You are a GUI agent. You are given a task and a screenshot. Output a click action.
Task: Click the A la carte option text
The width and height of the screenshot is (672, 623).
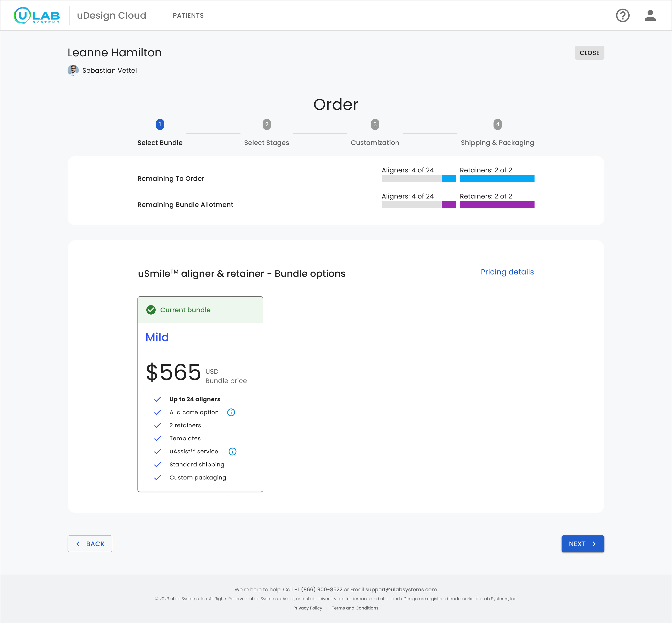pos(194,412)
